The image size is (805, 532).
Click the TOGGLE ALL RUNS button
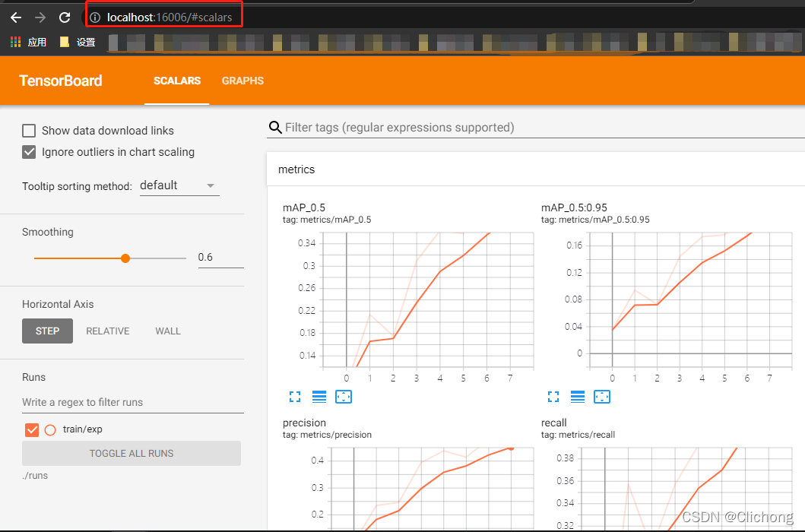[132, 454]
